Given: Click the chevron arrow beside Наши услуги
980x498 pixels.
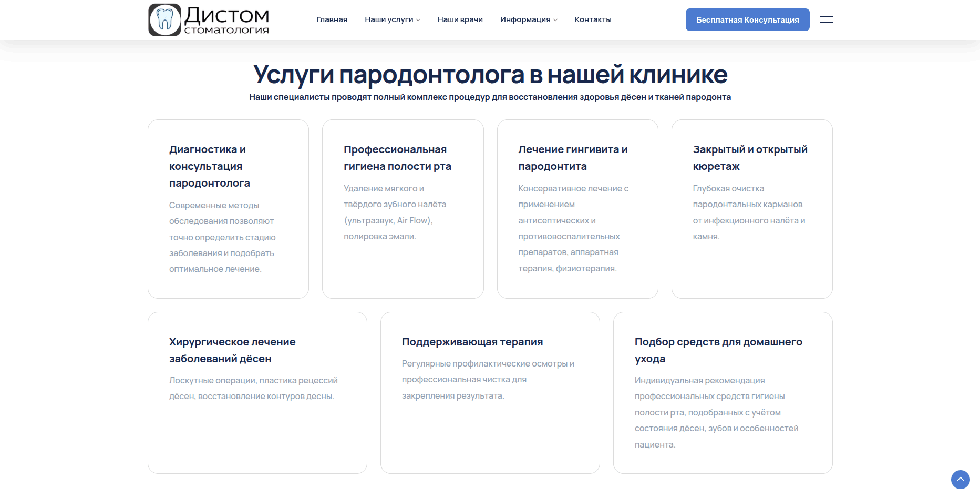Looking at the screenshot, I should pos(418,20).
